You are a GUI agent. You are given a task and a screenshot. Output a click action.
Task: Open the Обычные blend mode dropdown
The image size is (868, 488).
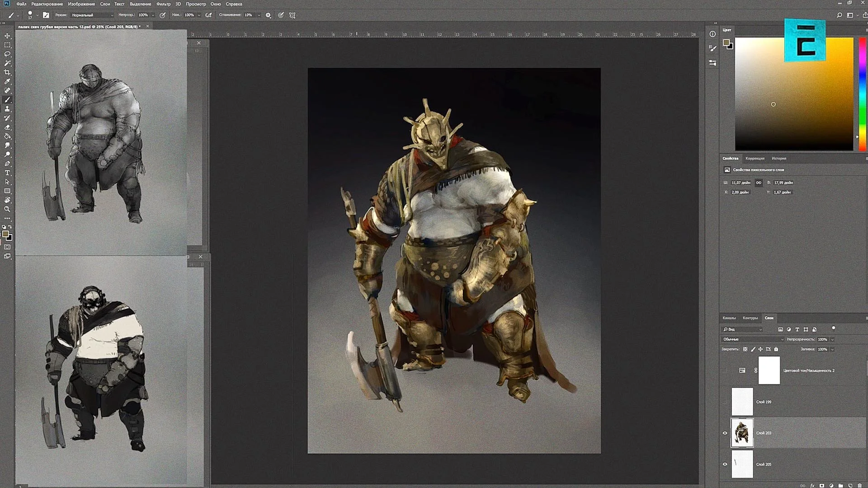[x=752, y=339]
